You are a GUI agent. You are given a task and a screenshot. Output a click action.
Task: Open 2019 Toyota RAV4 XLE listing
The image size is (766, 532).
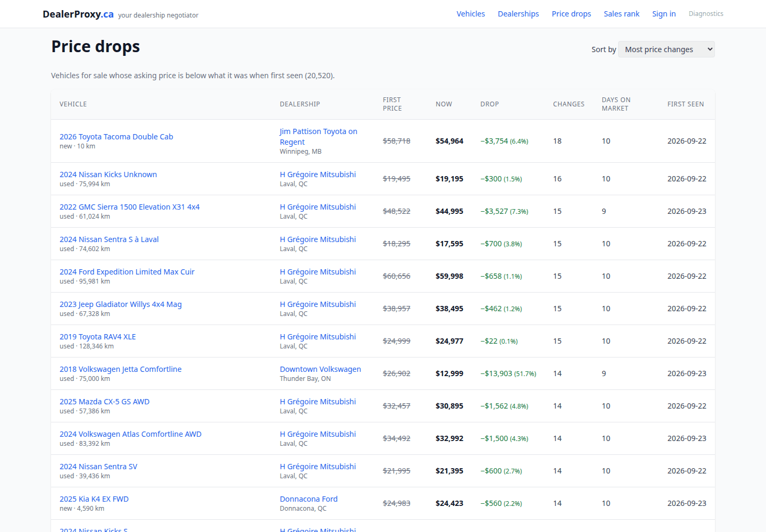point(98,337)
